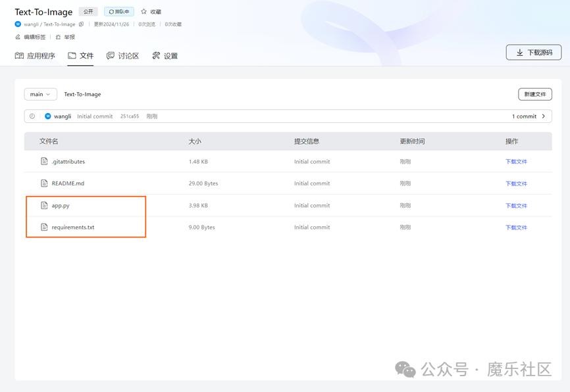Click the commit history clock icon
The image size is (570, 392).
coord(32,116)
